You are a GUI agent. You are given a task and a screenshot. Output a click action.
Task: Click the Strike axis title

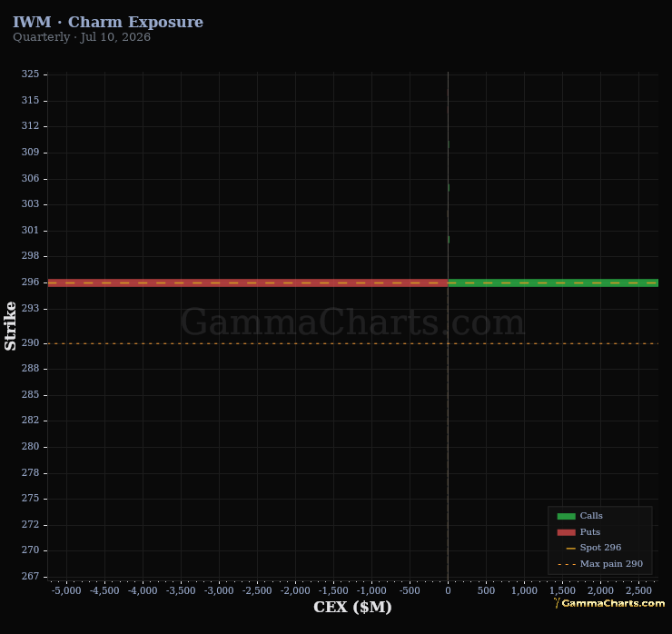[10, 326]
